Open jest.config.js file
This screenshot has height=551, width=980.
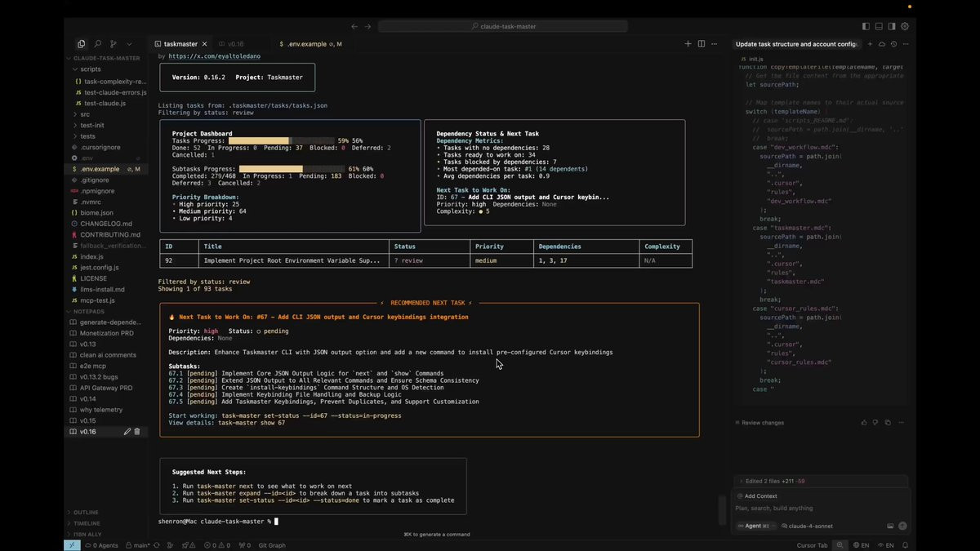tap(108, 267)
